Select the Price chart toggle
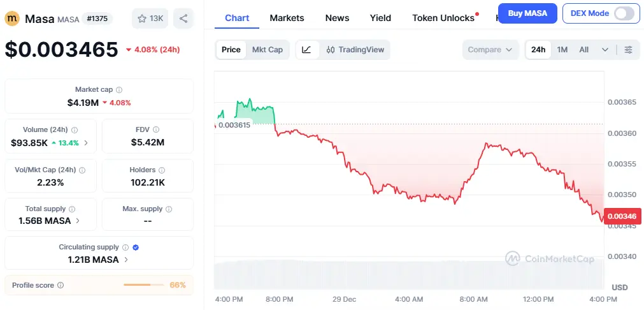Screen dimensions: 644x310 pos(231,50)
